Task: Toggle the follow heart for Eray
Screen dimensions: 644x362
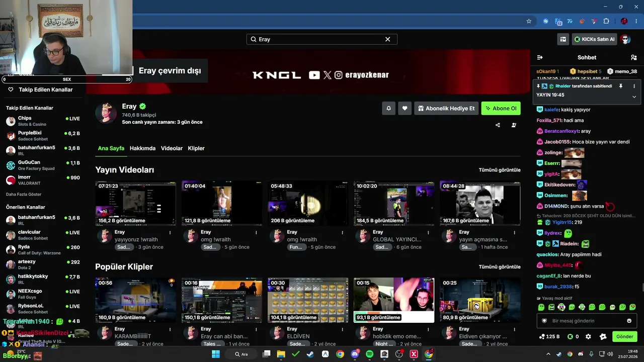Action: point(405,108)
